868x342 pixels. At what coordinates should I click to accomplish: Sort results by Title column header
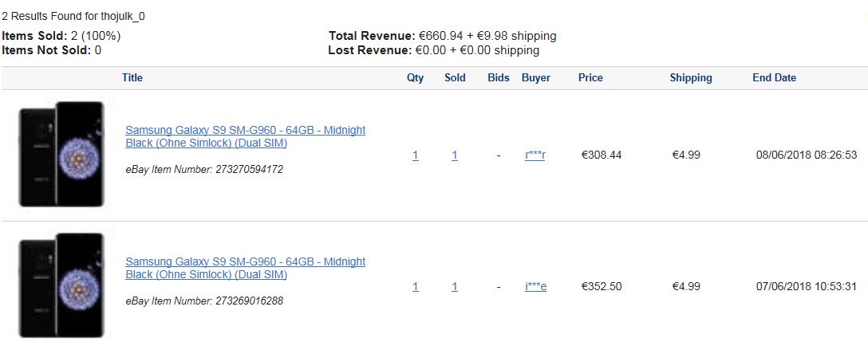pos(132,78)
